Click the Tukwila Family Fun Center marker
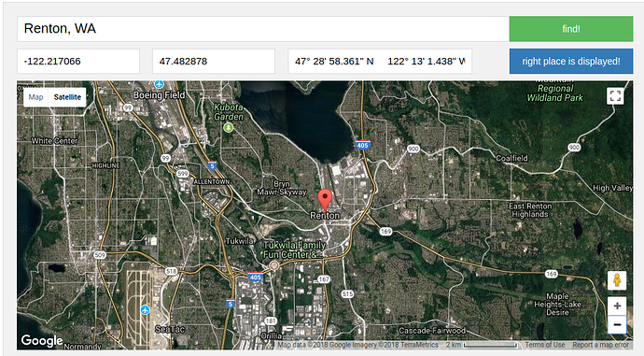Viewport: 644px width, 356px height. (274, 265)
